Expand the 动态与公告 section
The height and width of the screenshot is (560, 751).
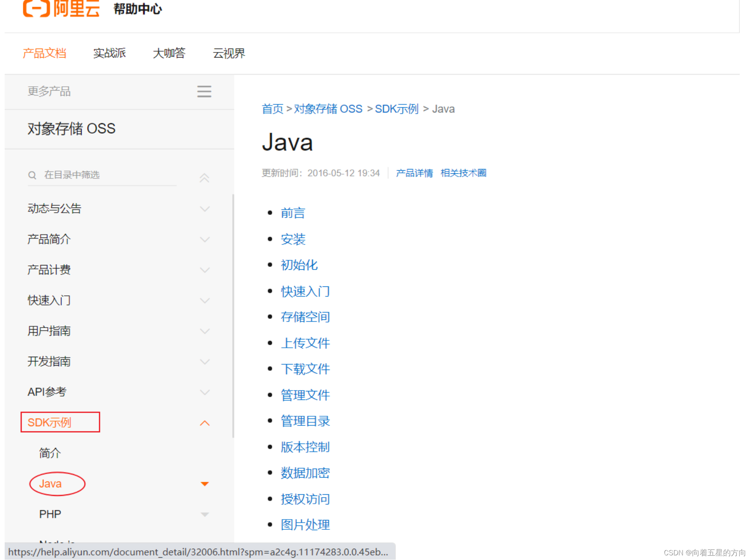click(x=205, y=209)
